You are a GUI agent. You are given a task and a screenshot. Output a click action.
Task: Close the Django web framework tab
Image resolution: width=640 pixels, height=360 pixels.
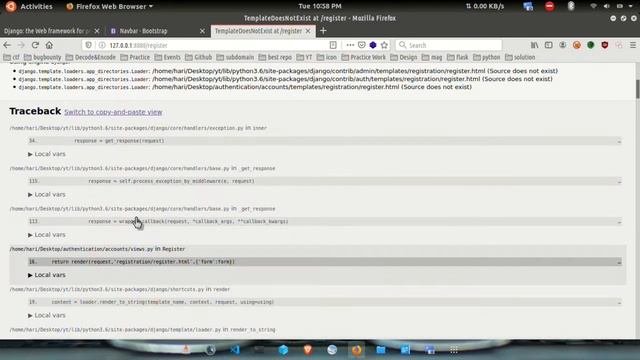(x=97, y=31)
